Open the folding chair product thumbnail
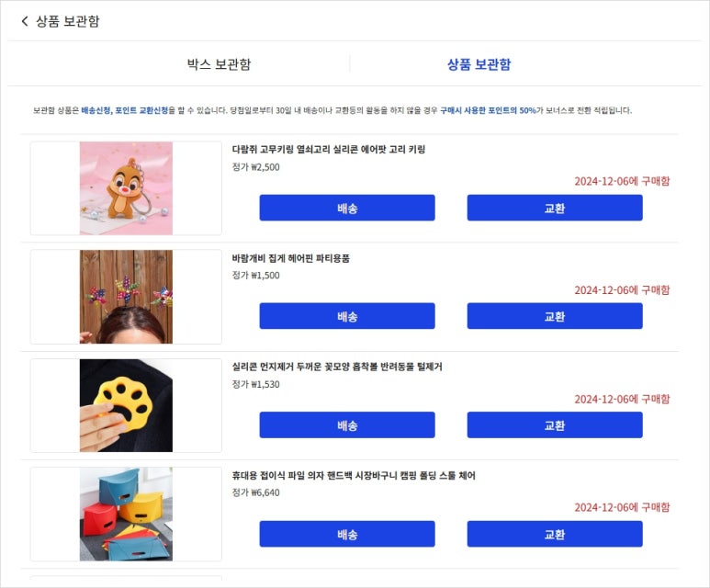This screenshot has width=710, height=588. pyautogui.click(x=126, y=514)
